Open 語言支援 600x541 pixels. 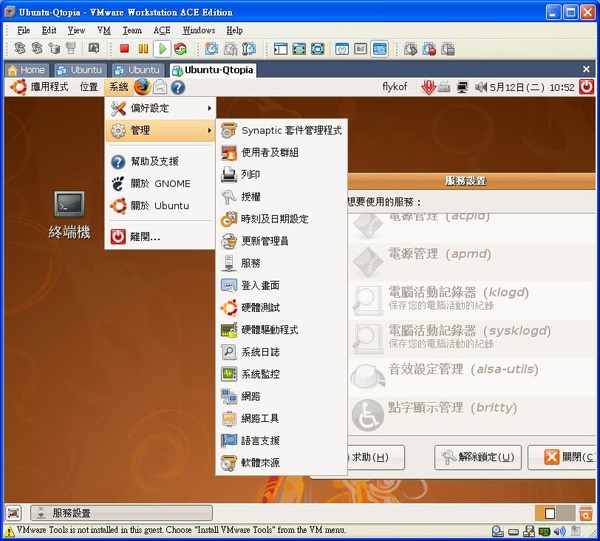(282, 441)
